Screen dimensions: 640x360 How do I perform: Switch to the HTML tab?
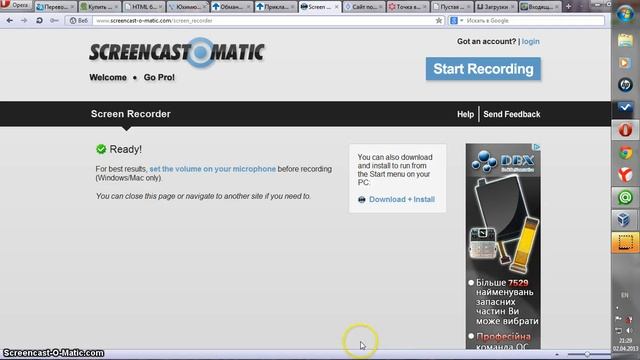click(143, 7)
